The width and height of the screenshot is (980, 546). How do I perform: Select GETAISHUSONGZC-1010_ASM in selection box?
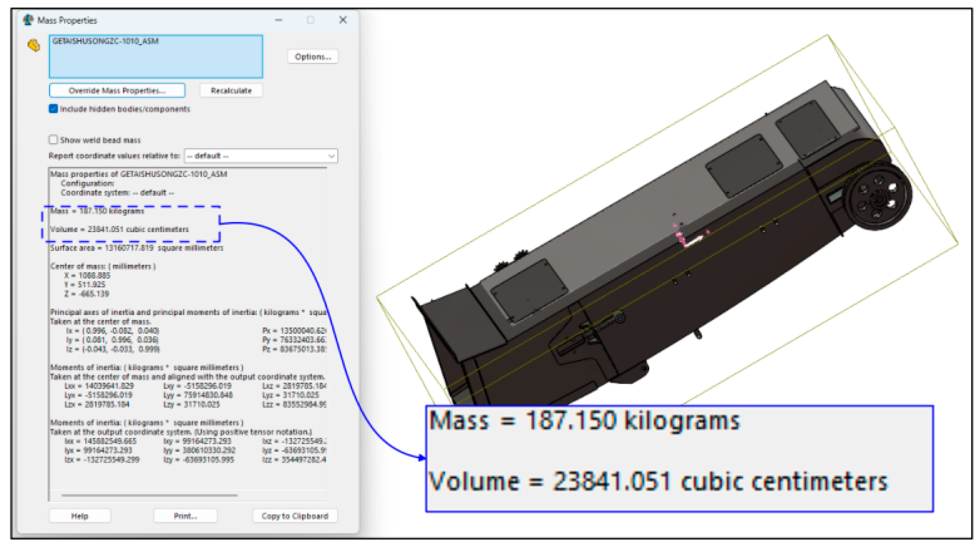pos(105,41)
